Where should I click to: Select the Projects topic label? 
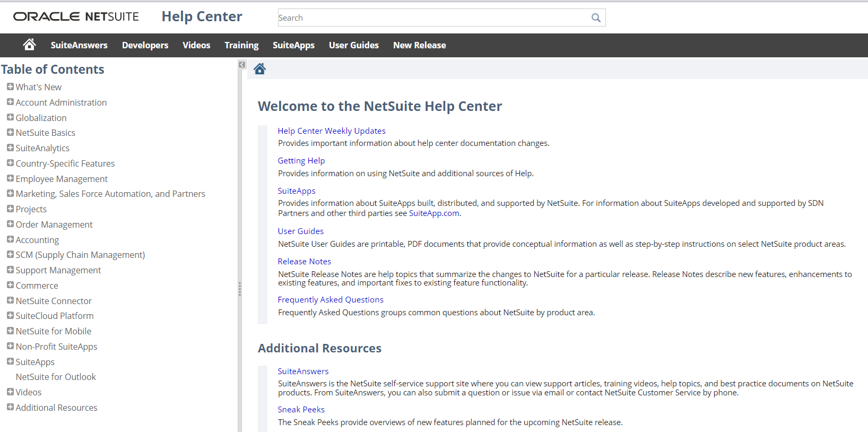(31, 209)
